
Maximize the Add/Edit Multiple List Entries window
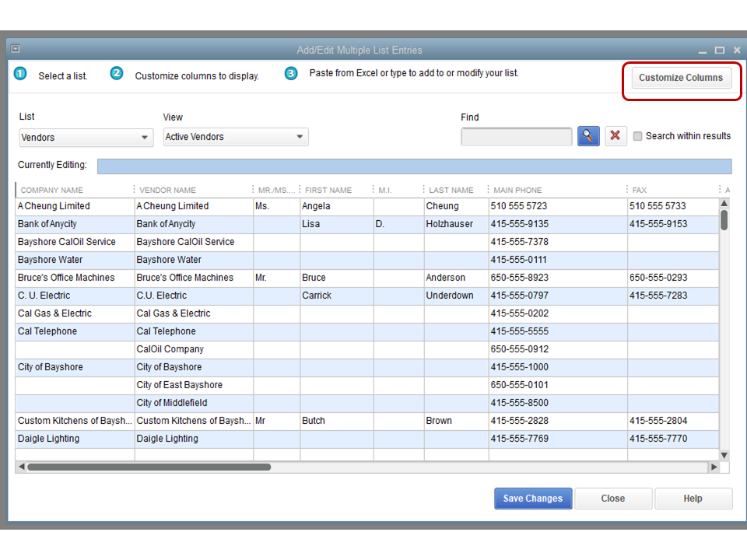point(720,50)
